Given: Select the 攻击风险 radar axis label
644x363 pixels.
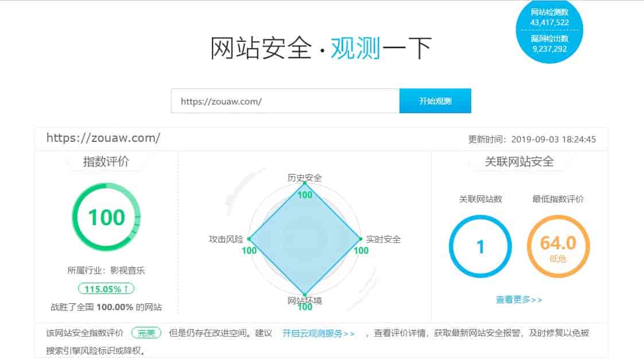Looking at the screenshot, I should point(226,239).
